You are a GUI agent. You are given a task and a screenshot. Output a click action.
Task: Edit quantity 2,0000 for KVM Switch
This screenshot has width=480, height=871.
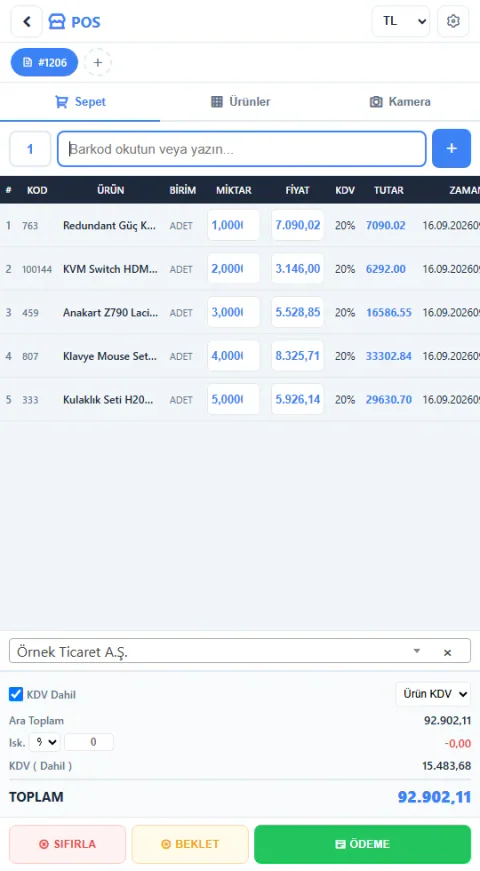(x=233, y=268)
